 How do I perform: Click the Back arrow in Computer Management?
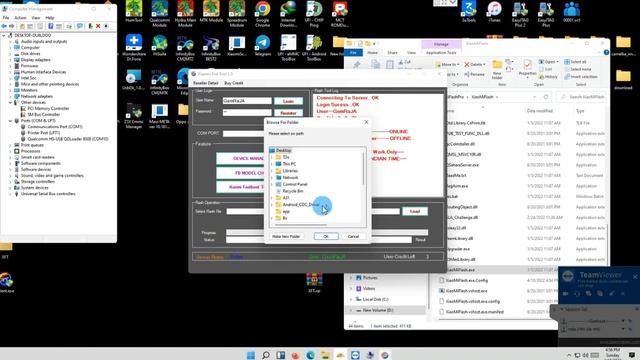pos(4,26)
